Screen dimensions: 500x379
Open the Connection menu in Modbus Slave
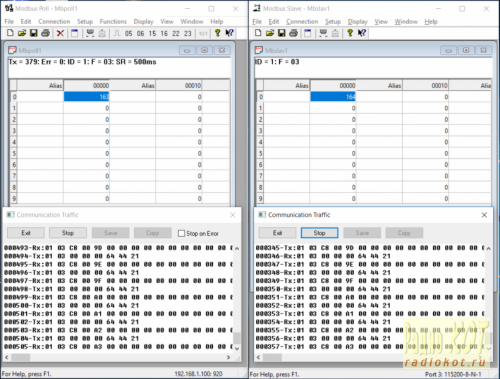302,22
